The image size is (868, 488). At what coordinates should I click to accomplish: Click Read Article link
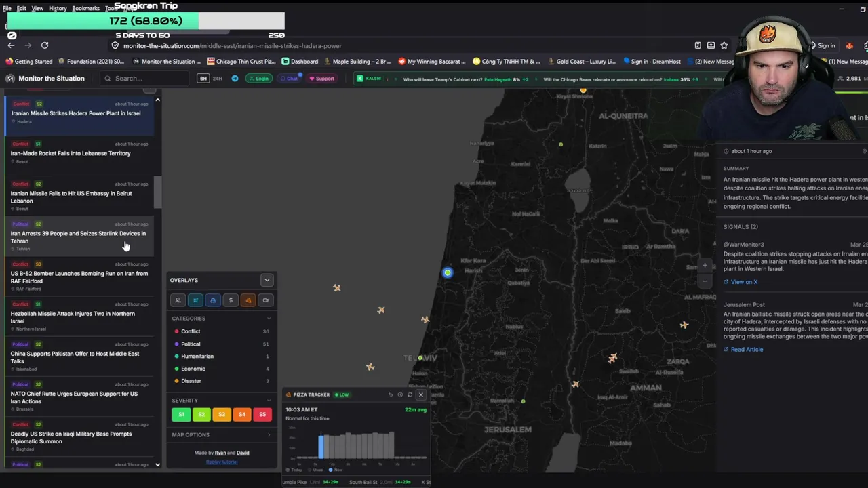pyautogui.click(x=743, y=350)
